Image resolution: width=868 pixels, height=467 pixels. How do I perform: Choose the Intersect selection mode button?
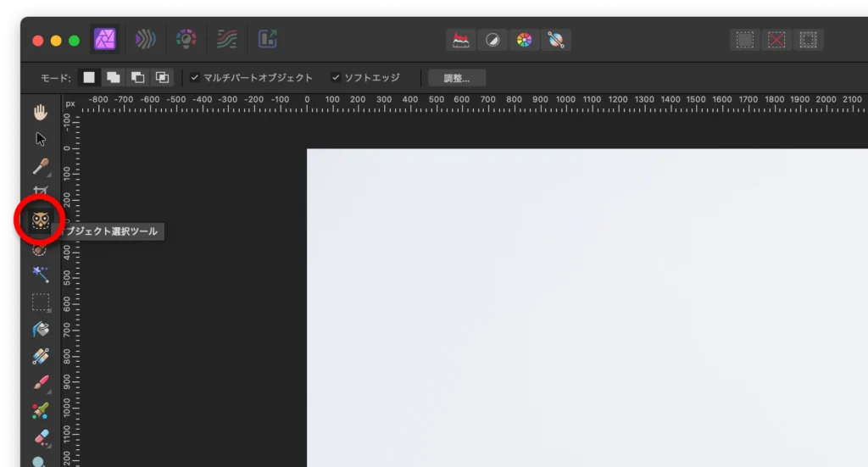tap(162, 78)
